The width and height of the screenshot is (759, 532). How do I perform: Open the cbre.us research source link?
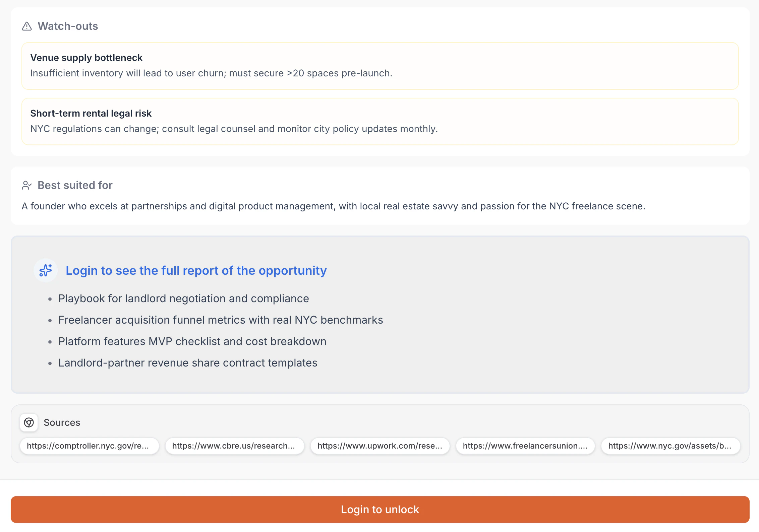click(234, 446)
